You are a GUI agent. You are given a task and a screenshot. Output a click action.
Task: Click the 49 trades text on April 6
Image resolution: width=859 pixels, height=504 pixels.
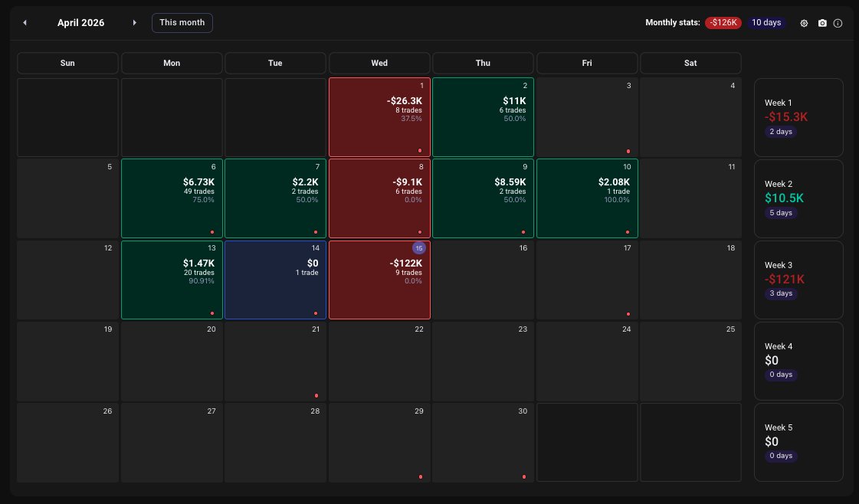click(x=199, y=191)
